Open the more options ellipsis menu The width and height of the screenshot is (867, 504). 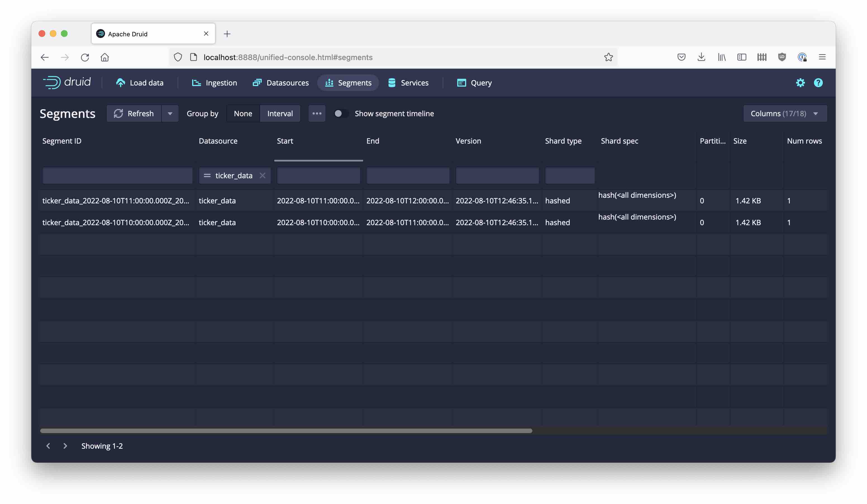tap(317, 113)
